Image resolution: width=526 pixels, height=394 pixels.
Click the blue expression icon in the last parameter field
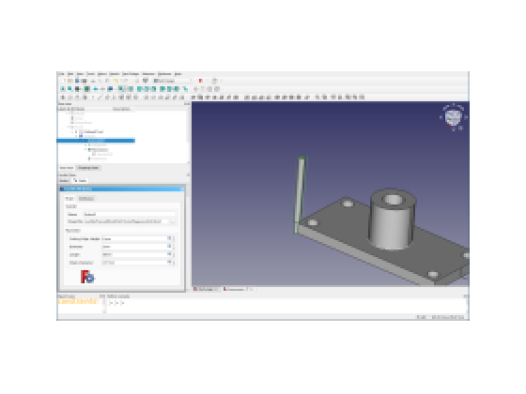(169, 262)
